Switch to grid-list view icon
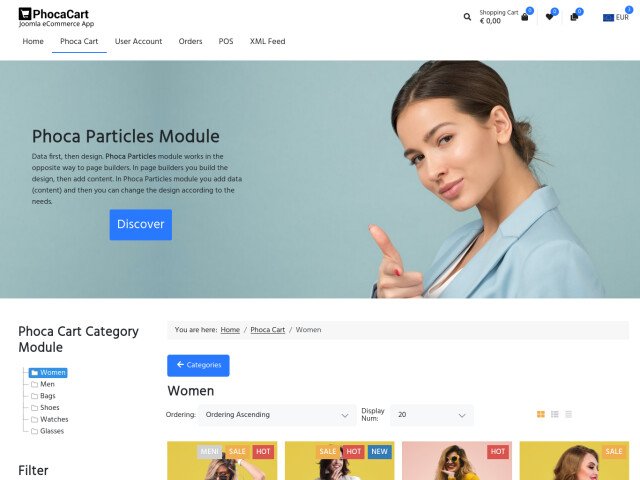This screenshot has height=480, width=640. [x=554, y=414]
